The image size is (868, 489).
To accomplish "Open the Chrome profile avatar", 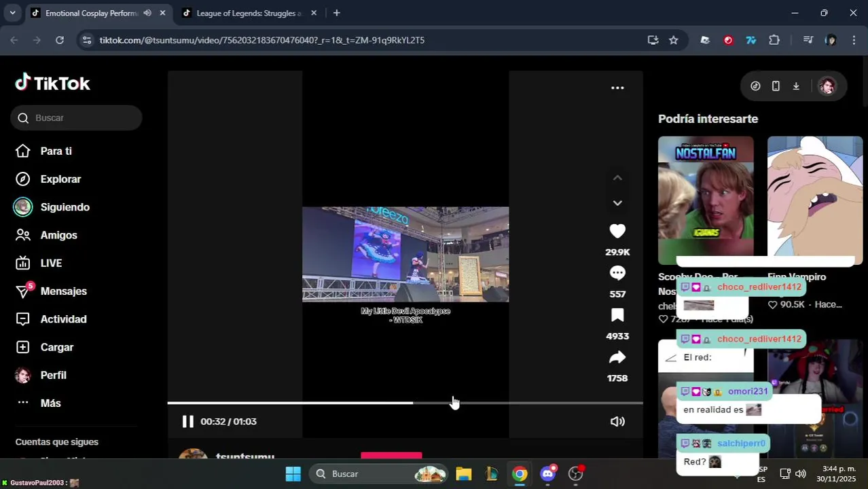I will pyautogui.click(x=831, y=40).
